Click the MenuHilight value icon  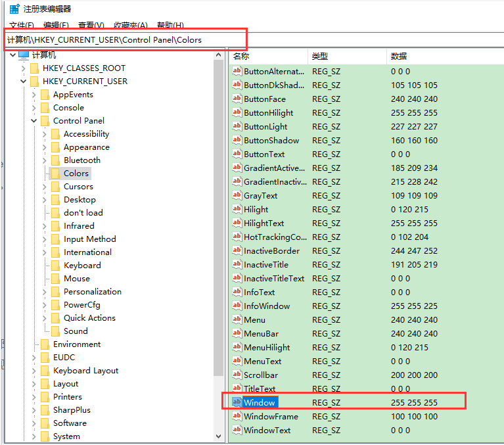[237, 347]
